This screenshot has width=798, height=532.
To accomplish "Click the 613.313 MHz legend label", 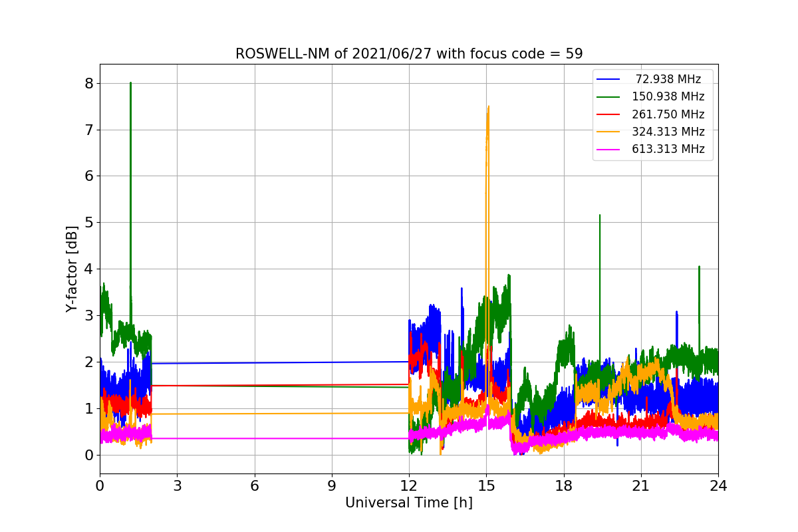I will [x=668, y=149].
